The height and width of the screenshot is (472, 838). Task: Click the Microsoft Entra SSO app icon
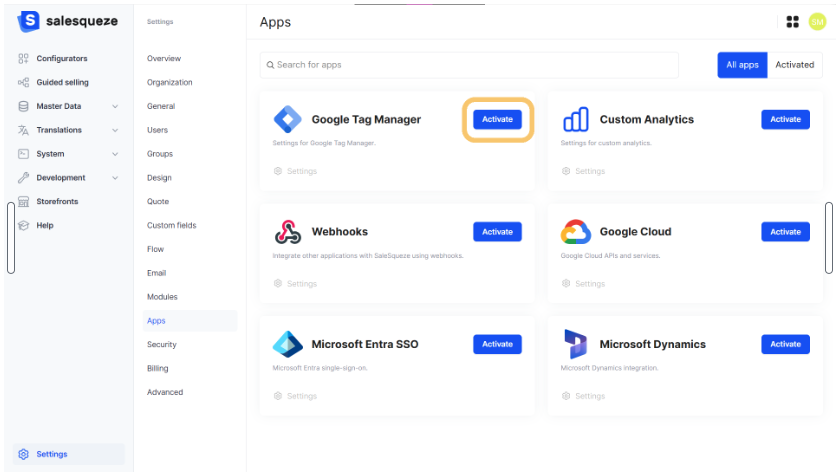pyautogui.click(x=288, y=344)
